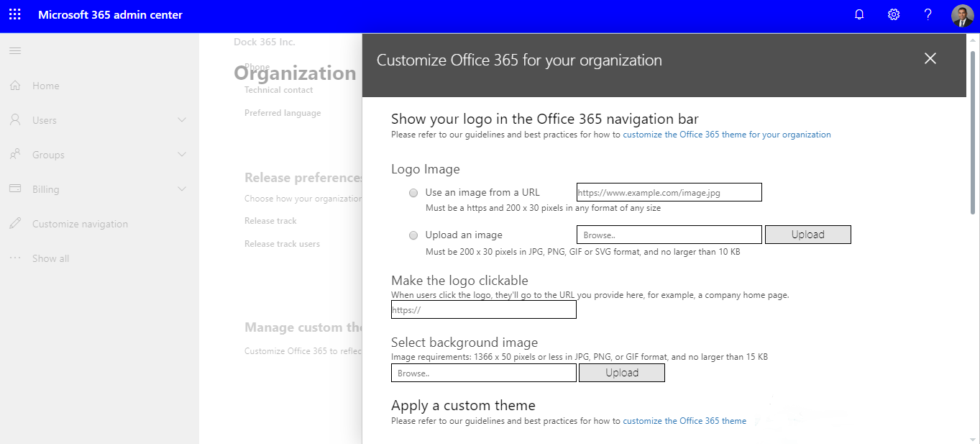Select the Customize navigation pencil icon
980x444 pixels.
click(16, 223)
